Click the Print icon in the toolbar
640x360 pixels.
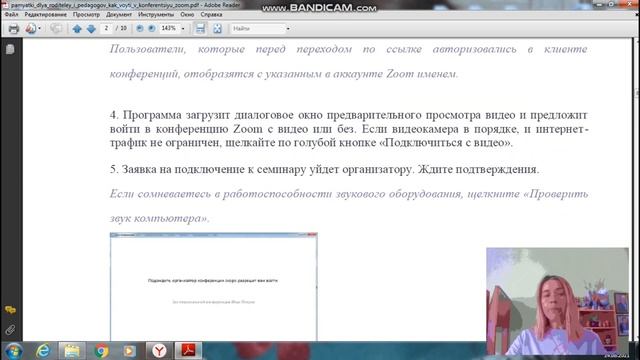point(14,29)
